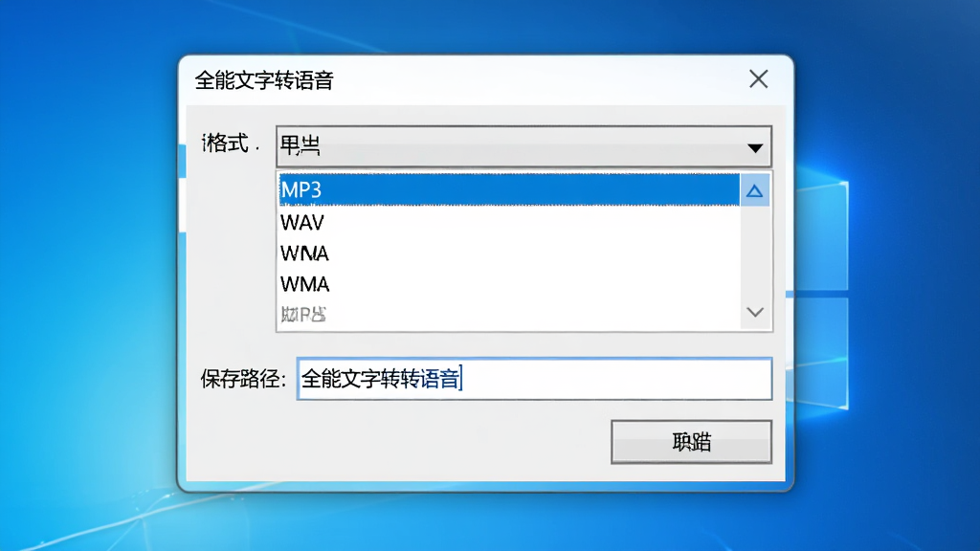This screenshot has height=551, width=980.
Task: Choose WAV from the format list
Action: [509, 222]
